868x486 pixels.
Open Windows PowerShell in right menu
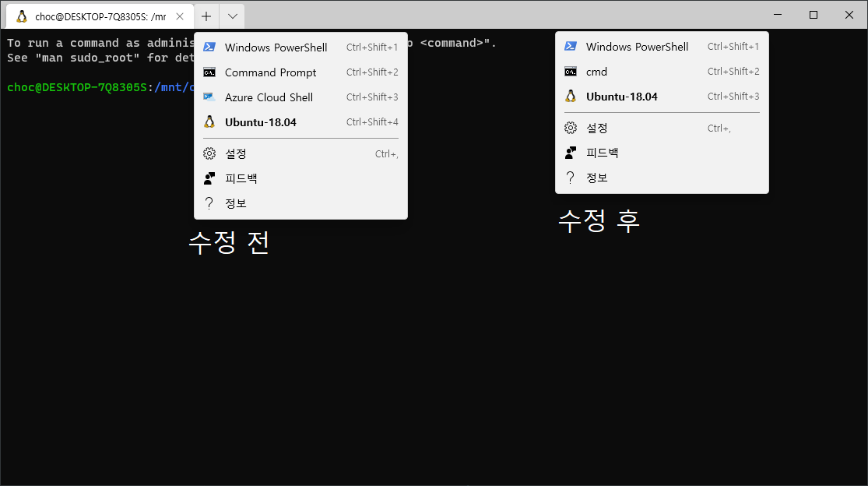pyautogui.click(x=662, y=47)
